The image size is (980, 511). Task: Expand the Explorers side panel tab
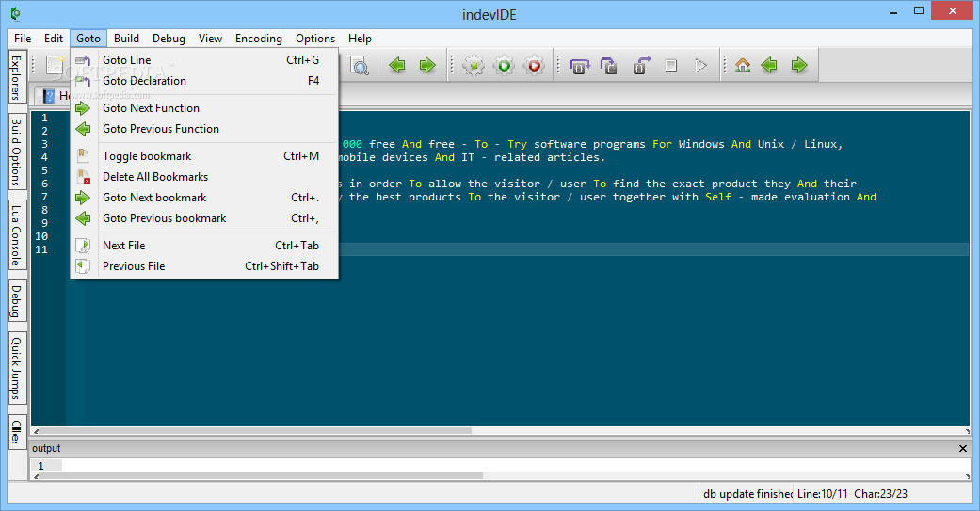17,78
